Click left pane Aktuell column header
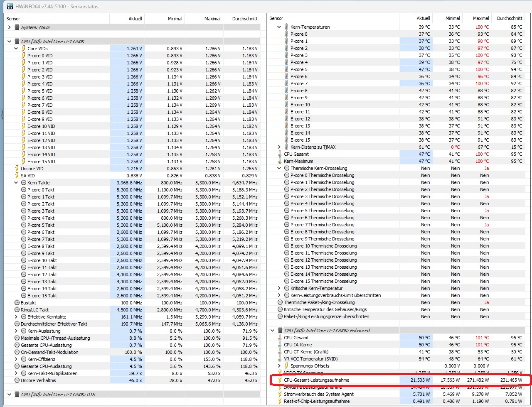 point(127,19)
